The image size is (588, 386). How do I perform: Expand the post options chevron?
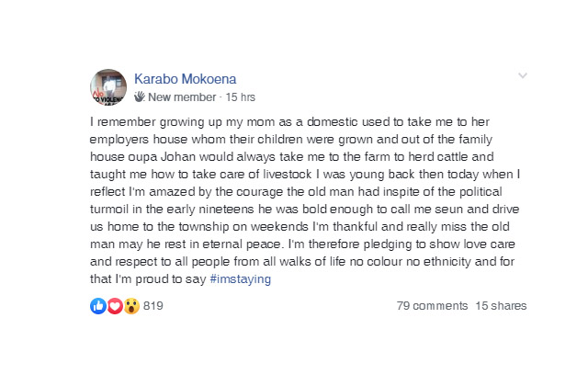click(x=522, y=75)
